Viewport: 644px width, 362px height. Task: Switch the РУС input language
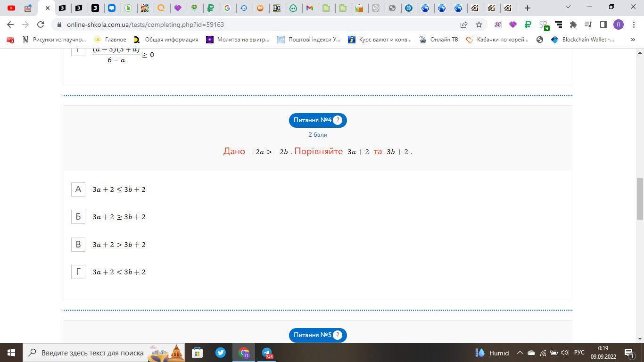(579, 353)
